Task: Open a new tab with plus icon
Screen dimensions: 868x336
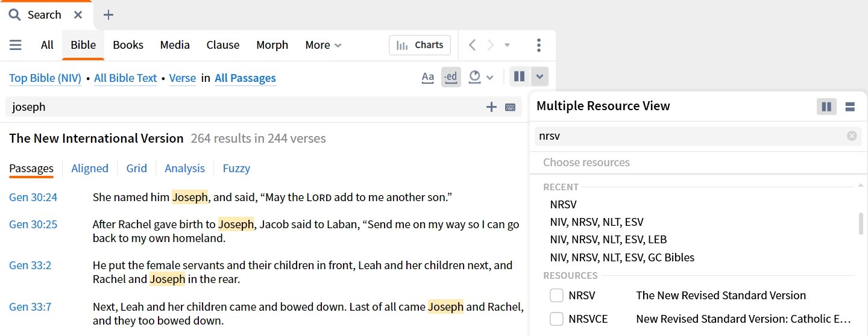Action: coord(108,15)
